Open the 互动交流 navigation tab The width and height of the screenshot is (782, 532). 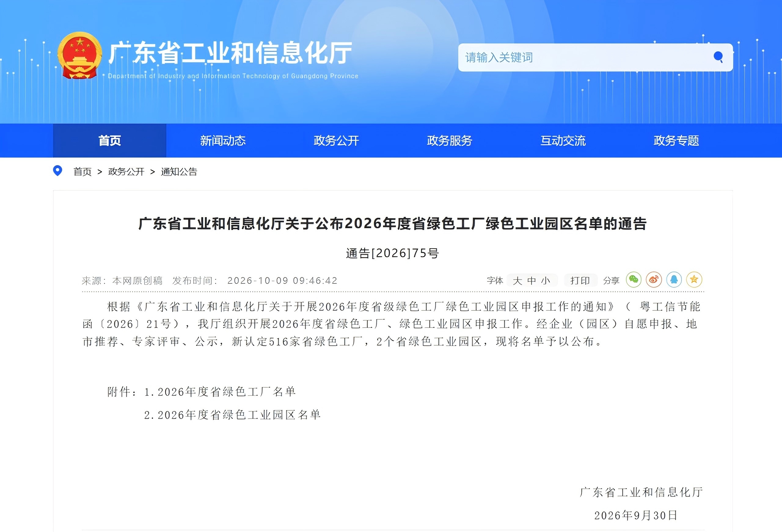tap(563, 141)
